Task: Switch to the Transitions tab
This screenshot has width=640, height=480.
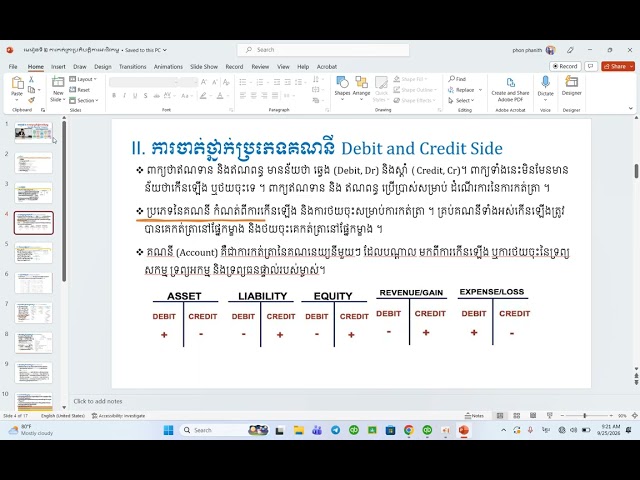Action: coord(132,67)
